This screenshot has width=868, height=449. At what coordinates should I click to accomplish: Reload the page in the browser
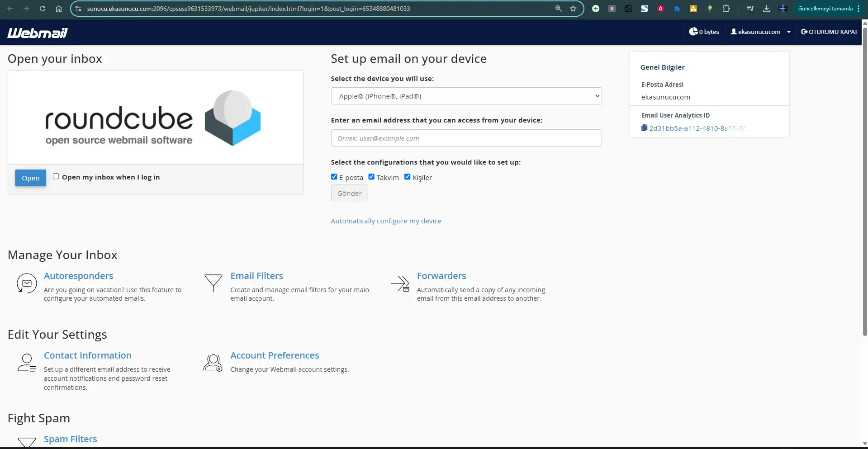(43, 9)
